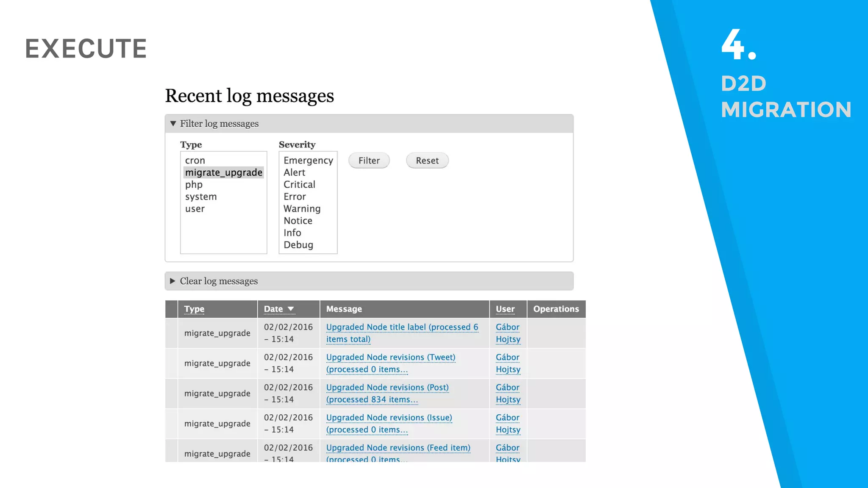
Task: Open Upgraded Node revisions (Issue) log entry
Action: coord(389,418)
